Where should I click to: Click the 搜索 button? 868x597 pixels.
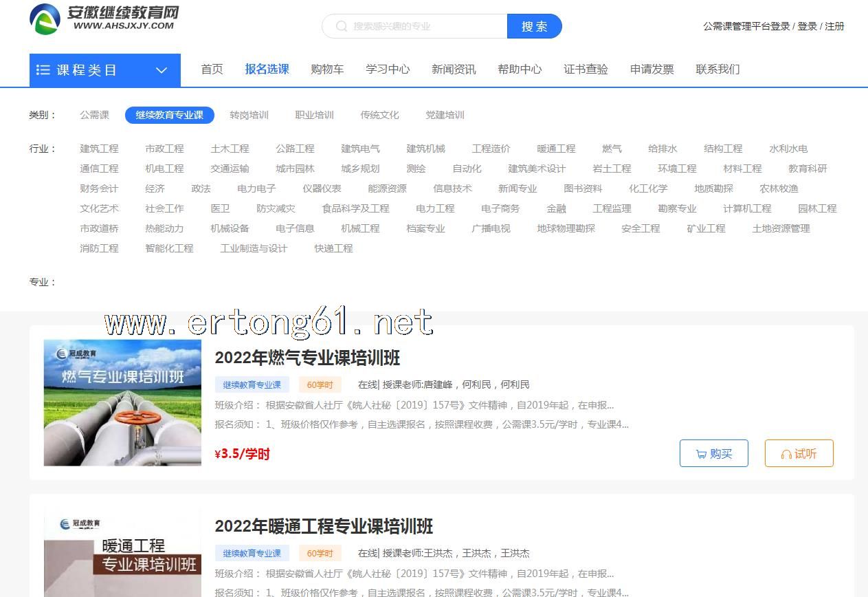(x=534, y=26)
